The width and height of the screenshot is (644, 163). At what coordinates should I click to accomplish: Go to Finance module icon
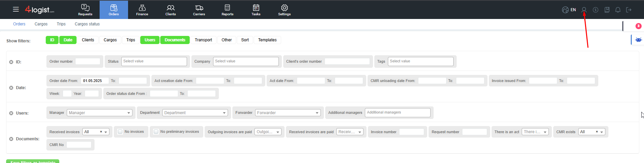pyautogui.click(x=142, y=8)
